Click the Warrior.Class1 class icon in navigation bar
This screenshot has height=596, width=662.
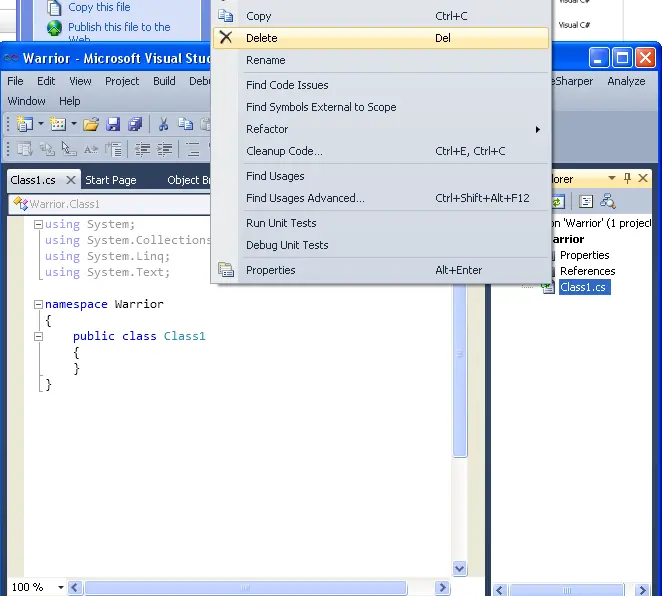(x=20, y=203)
